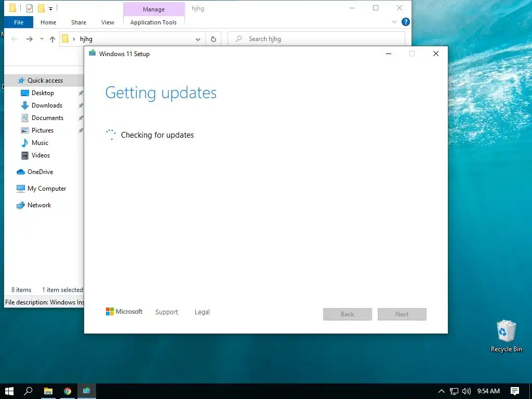Launch Google Chrome from the taskbar

(68, 391)
